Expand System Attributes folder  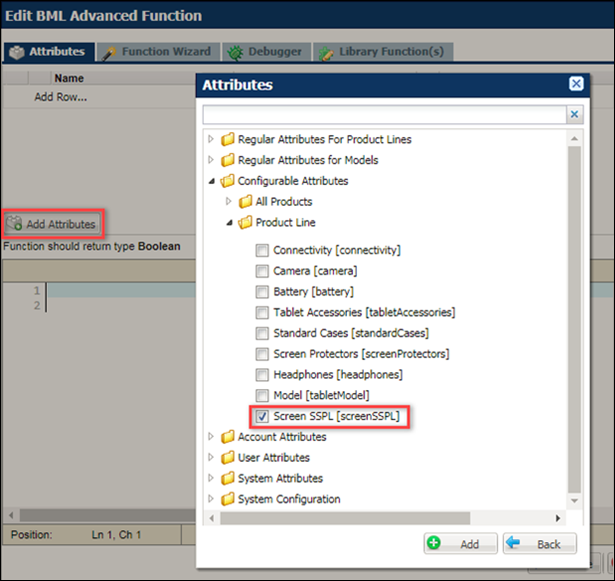(211, 478)
